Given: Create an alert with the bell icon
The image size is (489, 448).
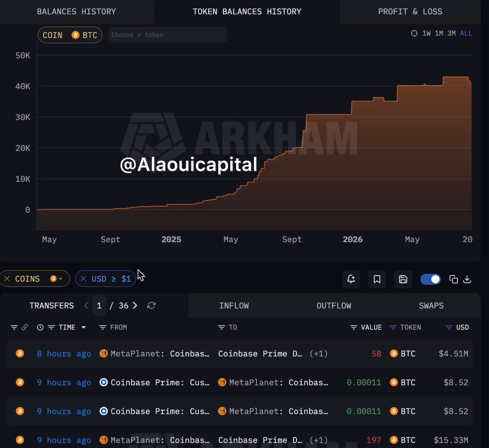Looking at the screenshot, I should tap(351, 279).
